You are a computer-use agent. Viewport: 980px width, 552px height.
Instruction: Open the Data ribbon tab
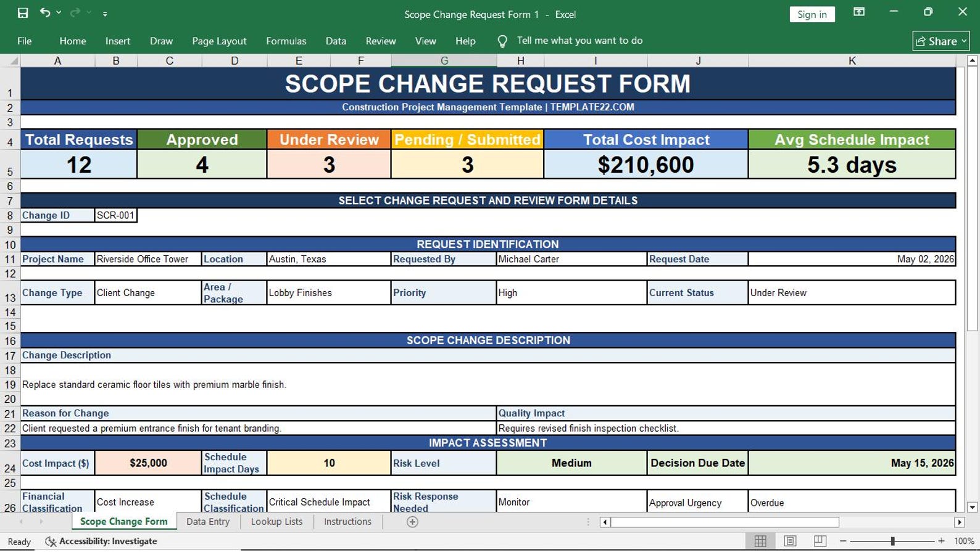[x=336, y=41]
